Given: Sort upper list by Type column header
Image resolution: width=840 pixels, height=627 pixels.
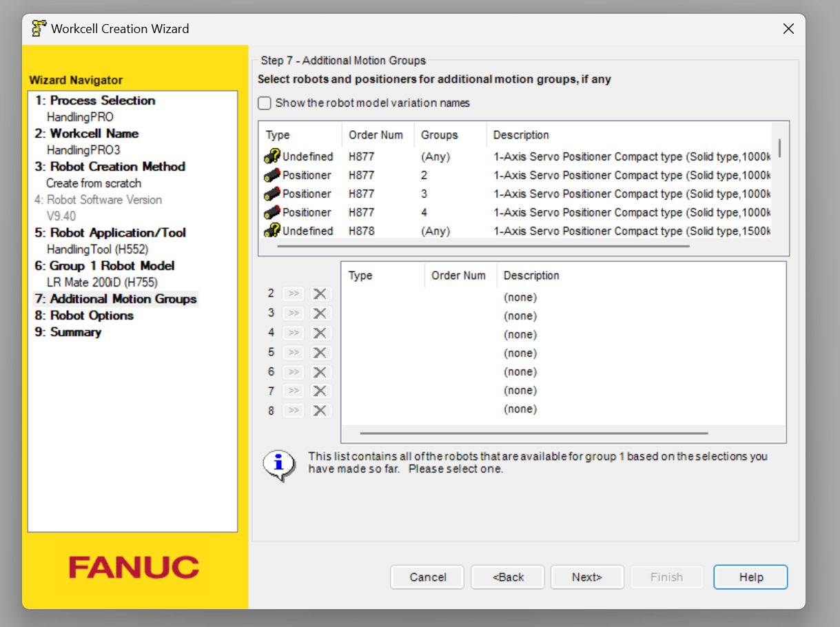Looking at the screenshot, I should pos(300,135).
